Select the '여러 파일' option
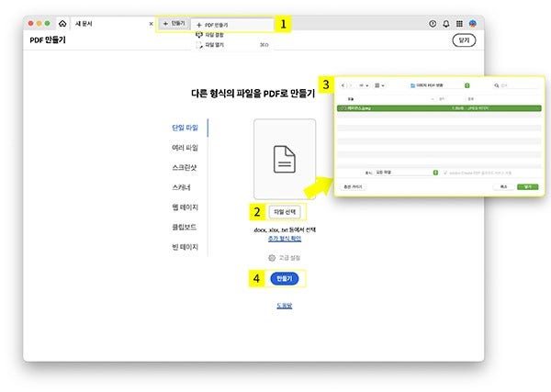This screenshot has width=551, height=392. (186, 148)
